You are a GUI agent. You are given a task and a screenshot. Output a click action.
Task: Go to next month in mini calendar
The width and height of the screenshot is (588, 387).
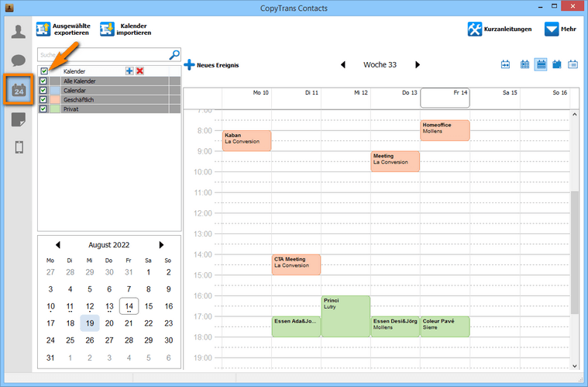[x=161, y=245]
